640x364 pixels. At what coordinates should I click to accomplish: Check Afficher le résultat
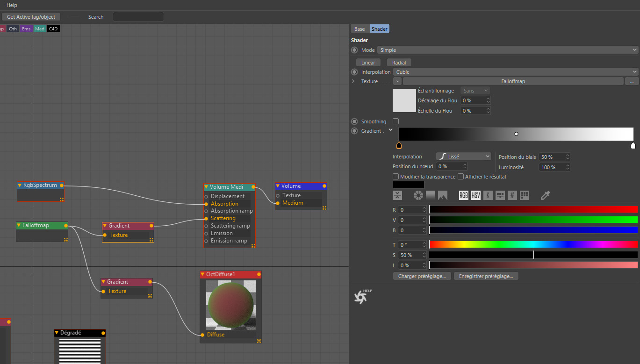[x=460, y=177]
